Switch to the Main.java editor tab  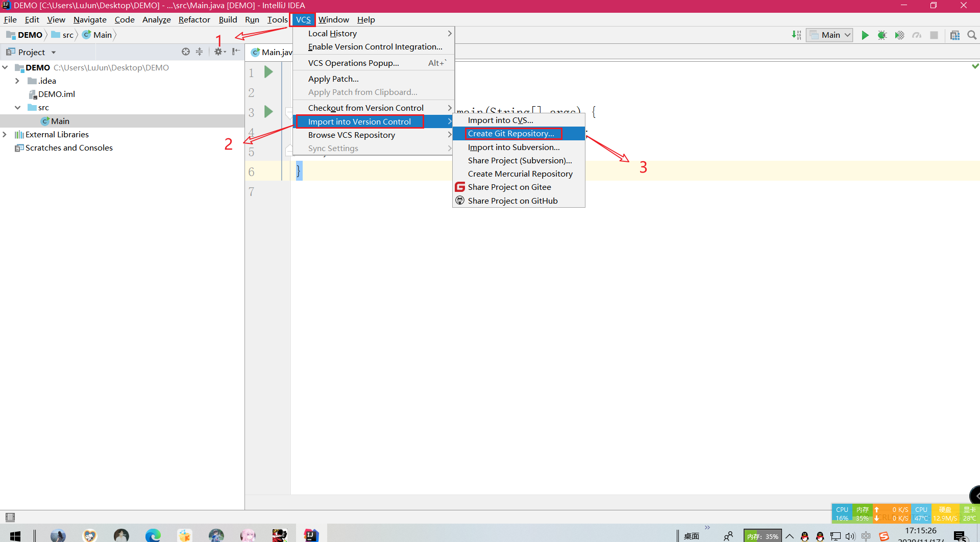[x=272, y=52]
